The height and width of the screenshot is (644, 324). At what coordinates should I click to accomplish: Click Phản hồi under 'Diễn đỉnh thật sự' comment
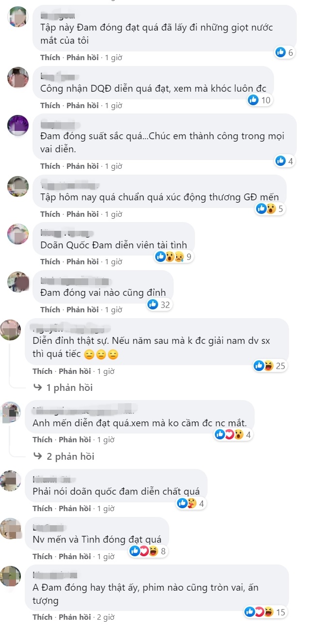point(75,371)
